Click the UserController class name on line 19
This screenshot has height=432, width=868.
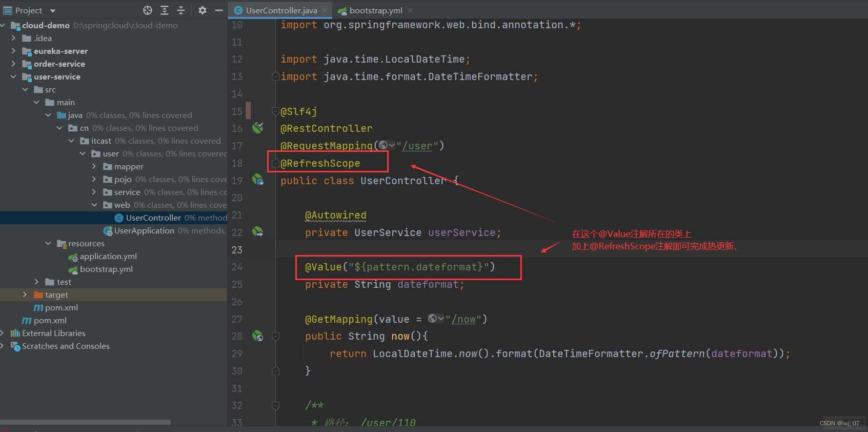tap(403, 181)
